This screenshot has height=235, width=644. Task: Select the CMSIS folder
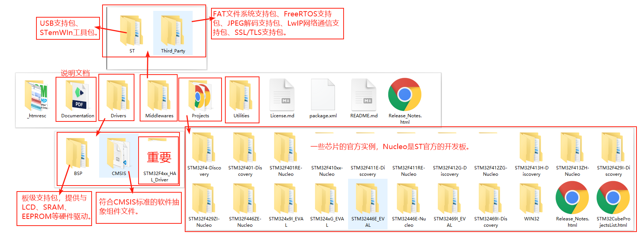119,154
